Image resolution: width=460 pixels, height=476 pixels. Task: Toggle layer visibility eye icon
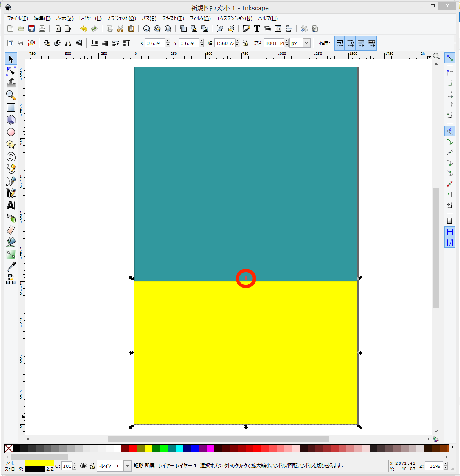tap(83, 466)
